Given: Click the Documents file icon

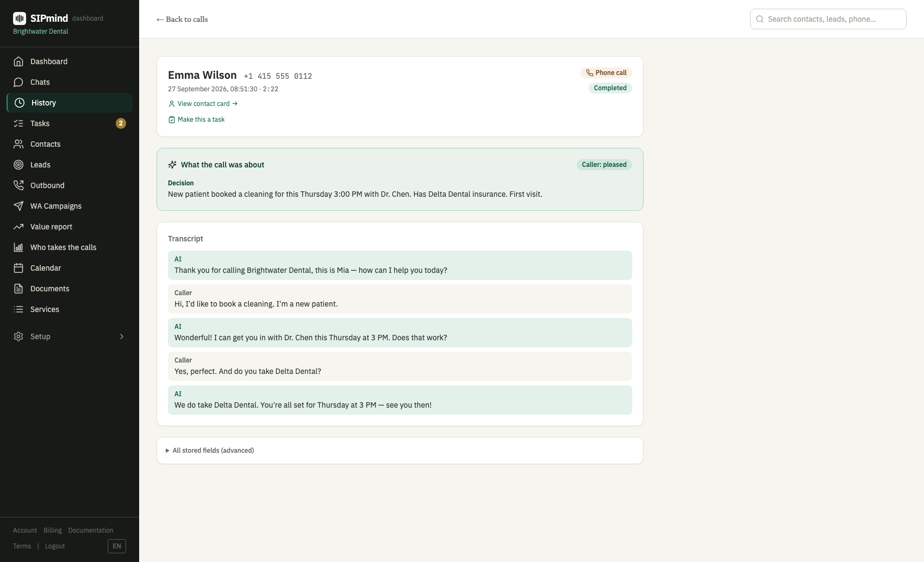Looking at the screenshot, I should (x=18, y=289).
